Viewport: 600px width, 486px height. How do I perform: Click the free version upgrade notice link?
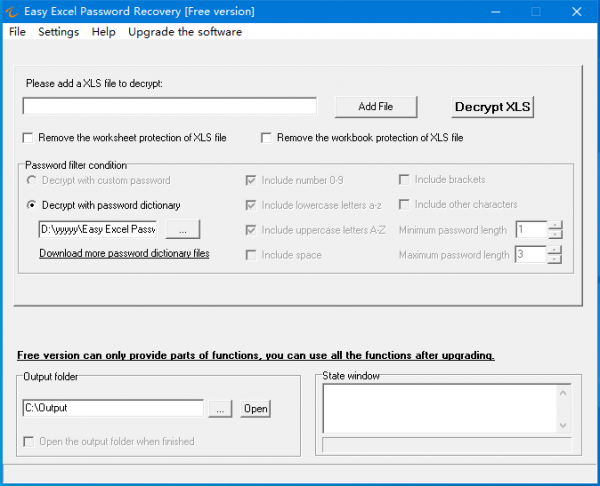pyautogui.click(x=256, y=356)
